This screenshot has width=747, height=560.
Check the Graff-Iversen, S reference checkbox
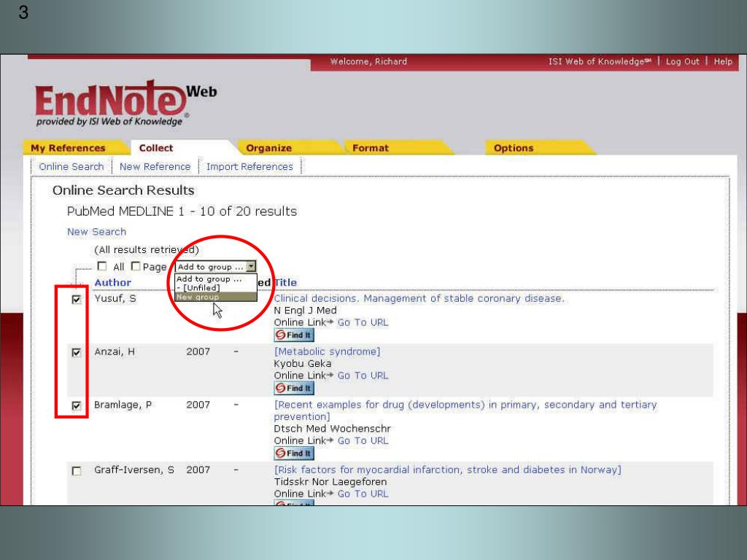point(76,471)
